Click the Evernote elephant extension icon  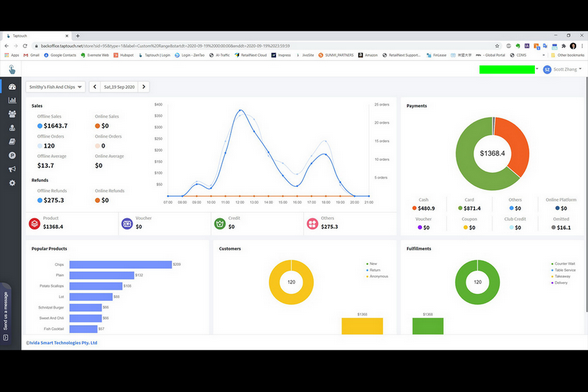(x=518, y=46)
